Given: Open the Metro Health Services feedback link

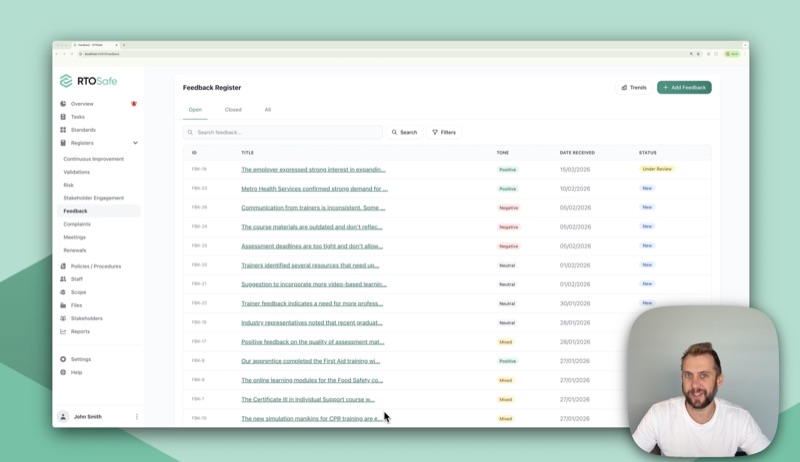Looking at the screenshot, I should coord(314,188).
